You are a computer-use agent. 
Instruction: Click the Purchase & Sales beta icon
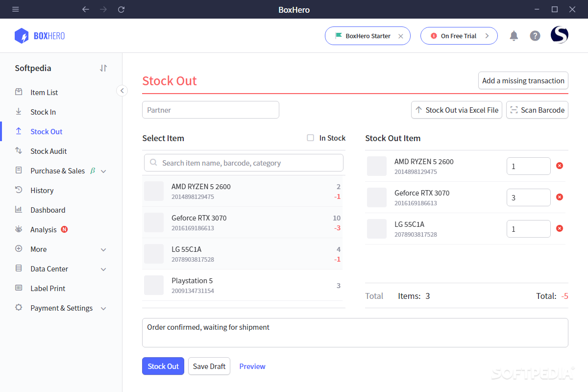(93, 171)
